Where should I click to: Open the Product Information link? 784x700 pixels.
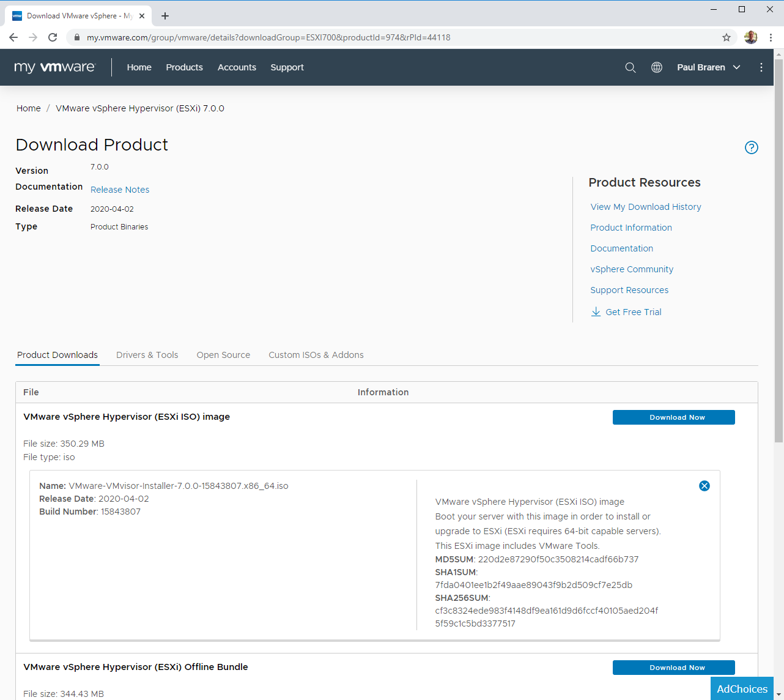coord(631,228)
